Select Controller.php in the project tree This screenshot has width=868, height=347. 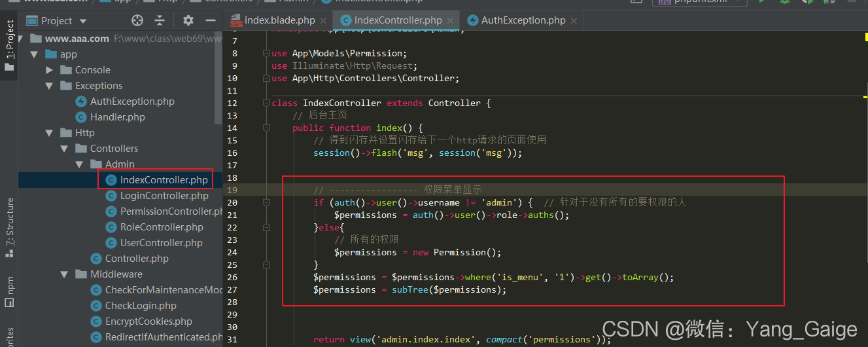[x=137, y=259]
